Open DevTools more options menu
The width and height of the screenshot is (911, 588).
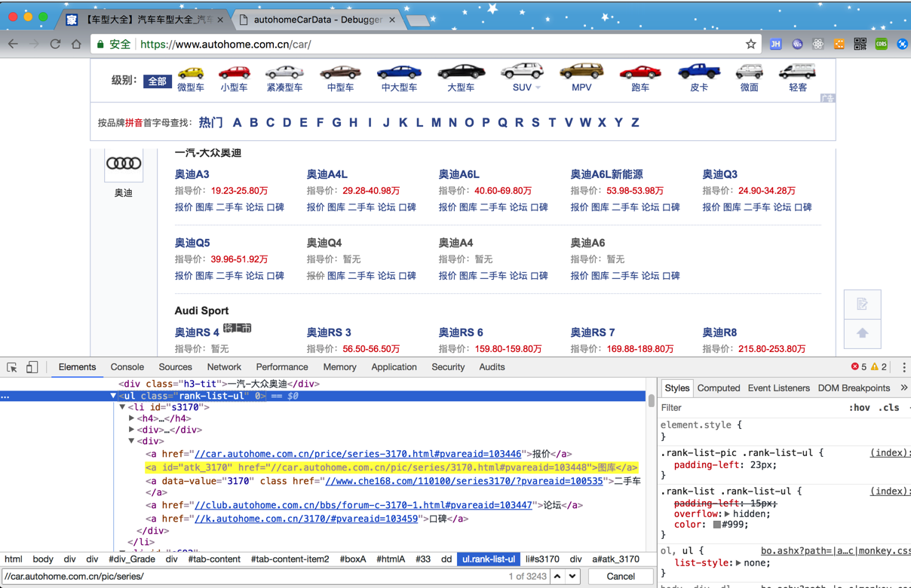[903, 367]
